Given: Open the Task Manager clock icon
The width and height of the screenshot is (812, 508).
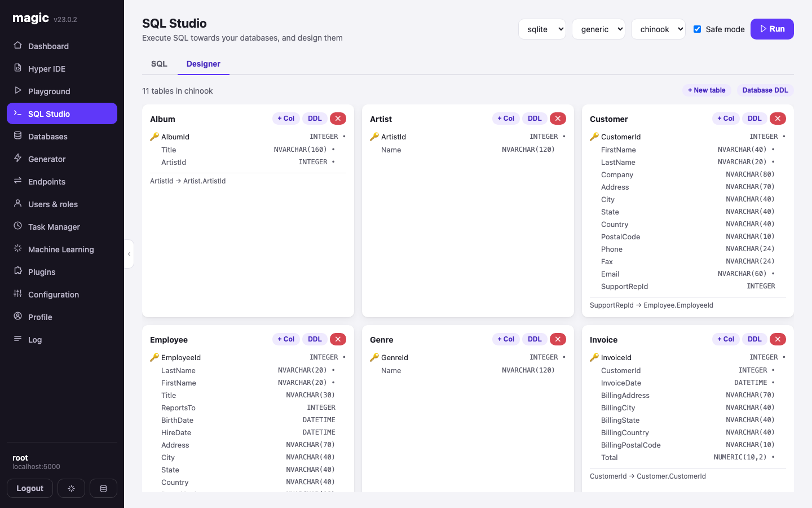Looking at the screenshot, I should click(x=17, y=226).
